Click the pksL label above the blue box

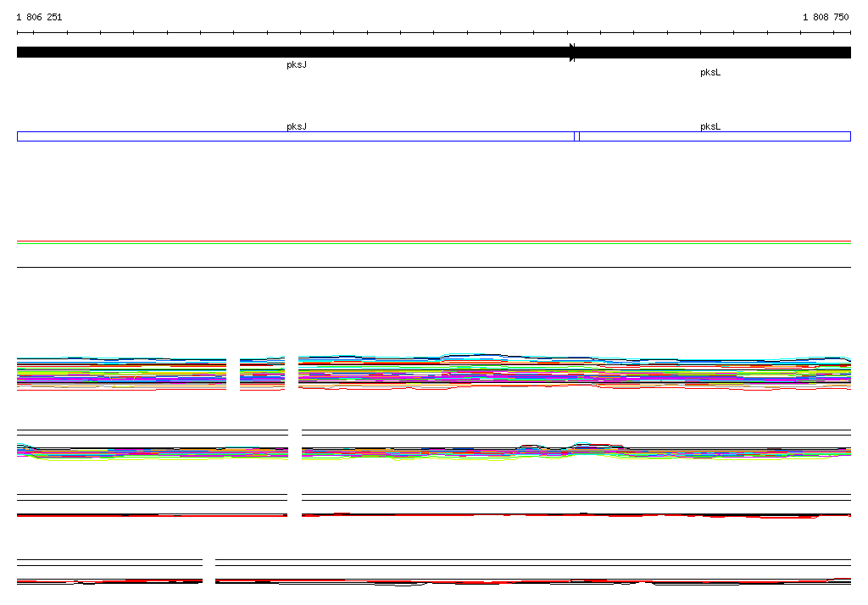coord(710,126)
